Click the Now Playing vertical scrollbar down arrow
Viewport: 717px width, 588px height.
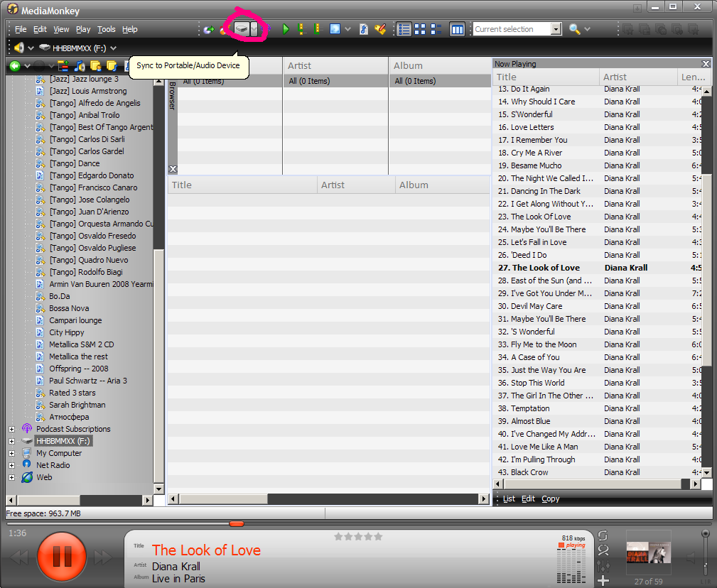tap(706, 473)
